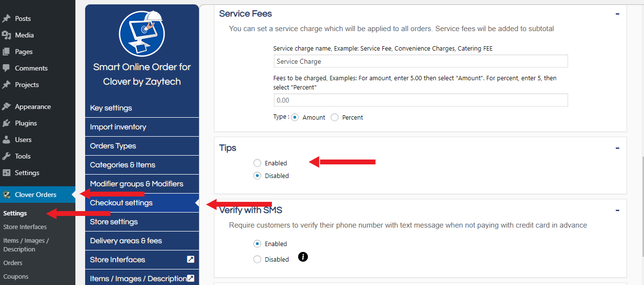Open Checkout settings tab
The image size is (644, 285).
[x=142, y=203]
